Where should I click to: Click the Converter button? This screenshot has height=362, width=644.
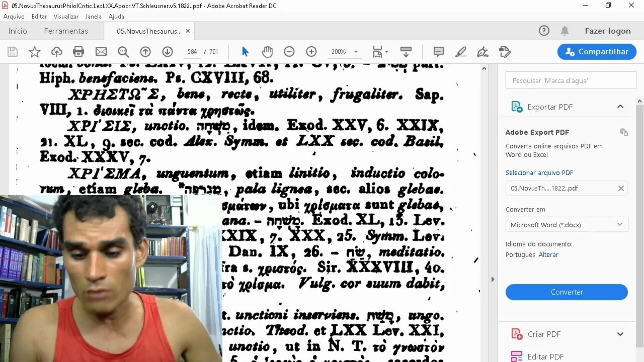tap(567, 292)
